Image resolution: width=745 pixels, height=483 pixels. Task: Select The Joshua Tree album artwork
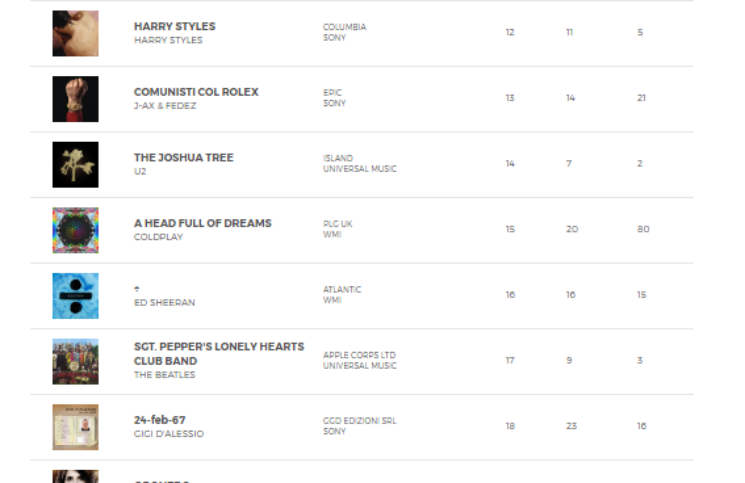pyautogui.click(x=75, y=164)
